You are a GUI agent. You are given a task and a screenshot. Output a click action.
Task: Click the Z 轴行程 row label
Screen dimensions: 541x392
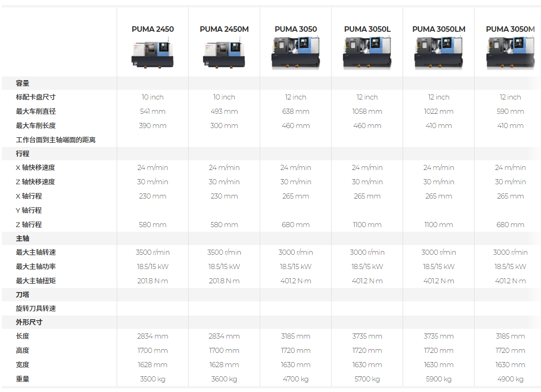coord(29,225)
